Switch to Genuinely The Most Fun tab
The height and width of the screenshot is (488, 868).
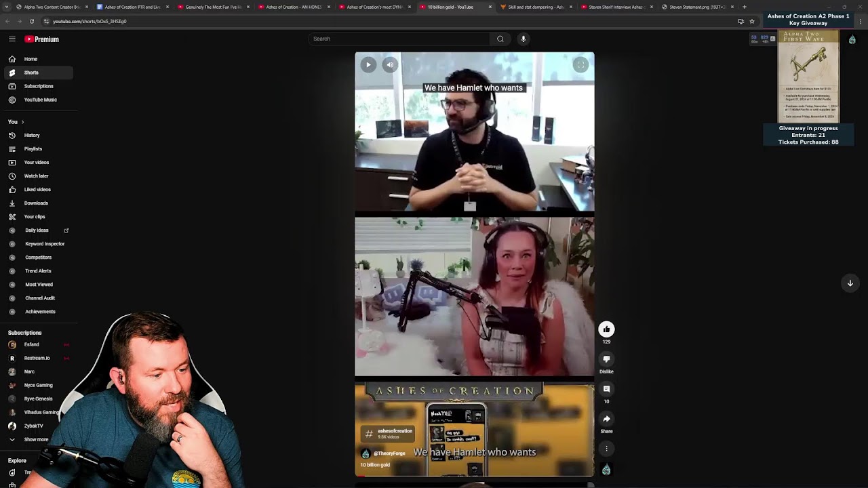click(x=213, y=7)
